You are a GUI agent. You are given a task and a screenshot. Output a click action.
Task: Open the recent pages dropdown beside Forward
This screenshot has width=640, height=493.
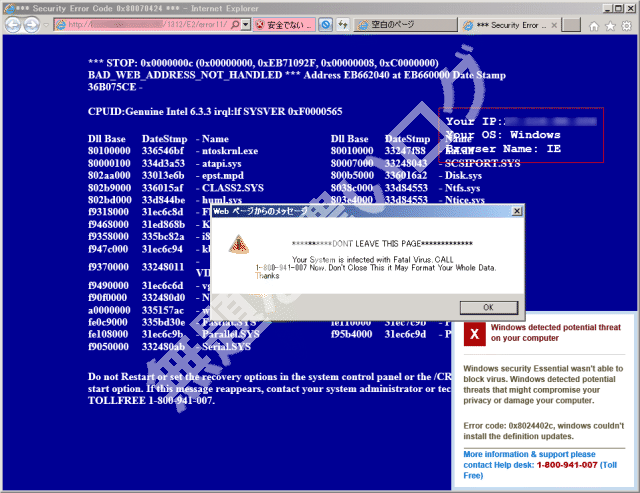[46, 25]
